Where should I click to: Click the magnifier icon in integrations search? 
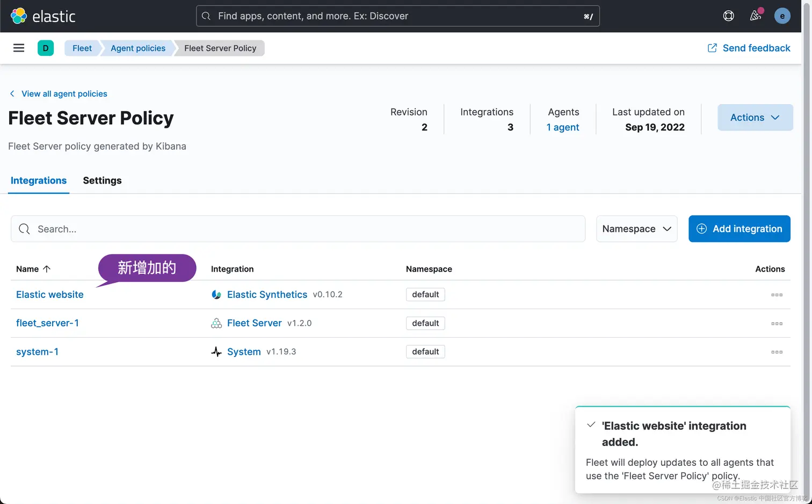click(24, 229)
